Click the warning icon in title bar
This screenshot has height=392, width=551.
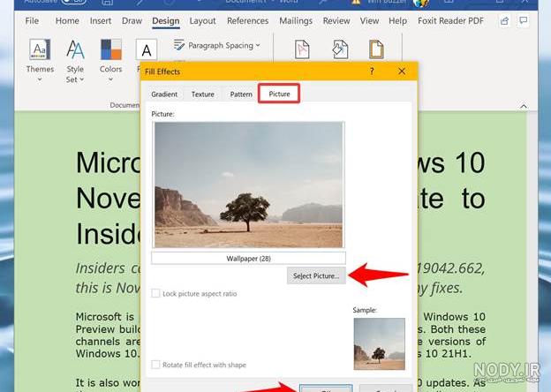pyautogui.click(x=356, y=2)
